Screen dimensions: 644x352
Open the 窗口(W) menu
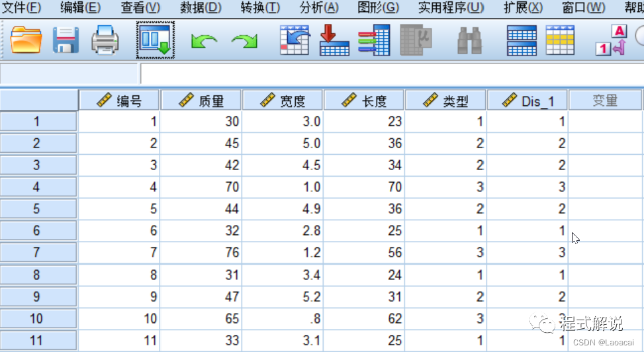tap(584, 7)
